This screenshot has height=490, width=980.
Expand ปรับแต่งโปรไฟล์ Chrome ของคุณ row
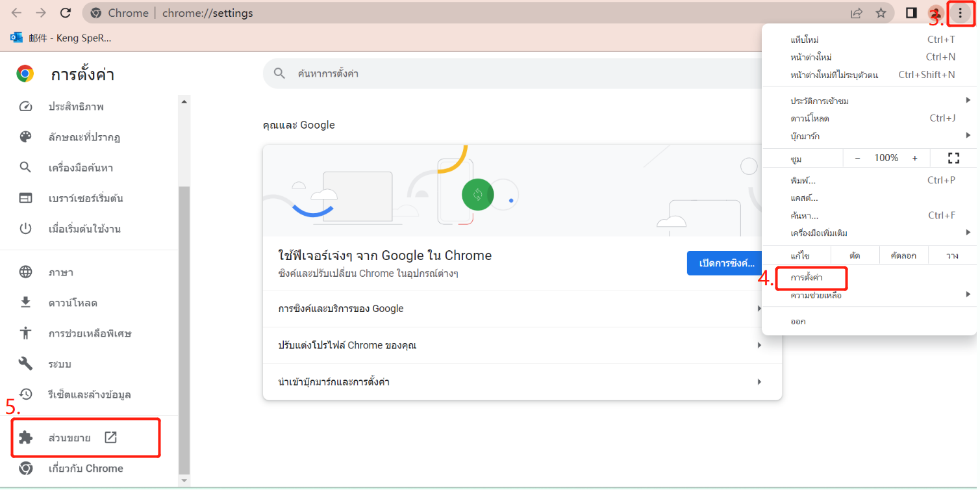point(522,345)
